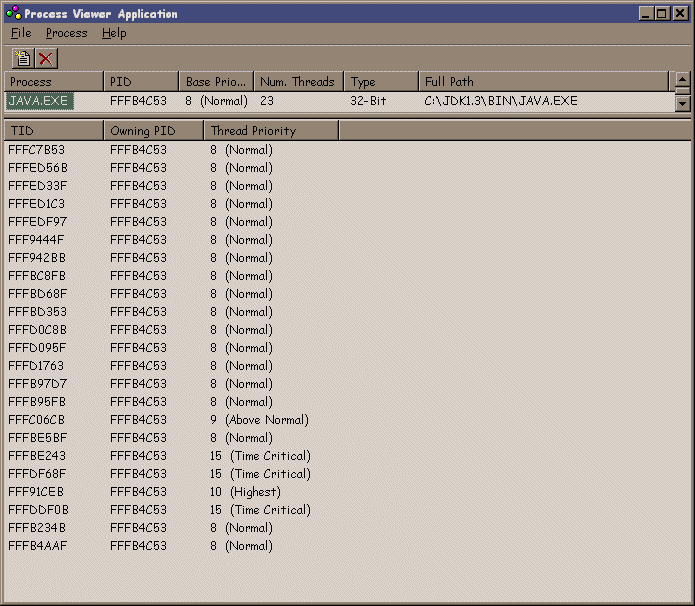The height and width of the screenshot is (606, 695).
Task: Click the red X kill process icon
Action: pos(45,59)
